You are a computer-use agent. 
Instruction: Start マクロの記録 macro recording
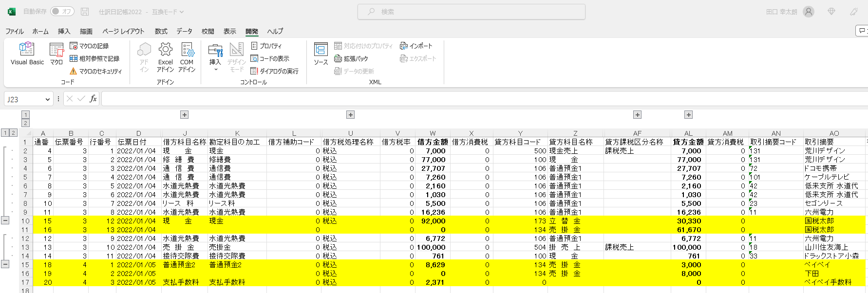point(90,46)
